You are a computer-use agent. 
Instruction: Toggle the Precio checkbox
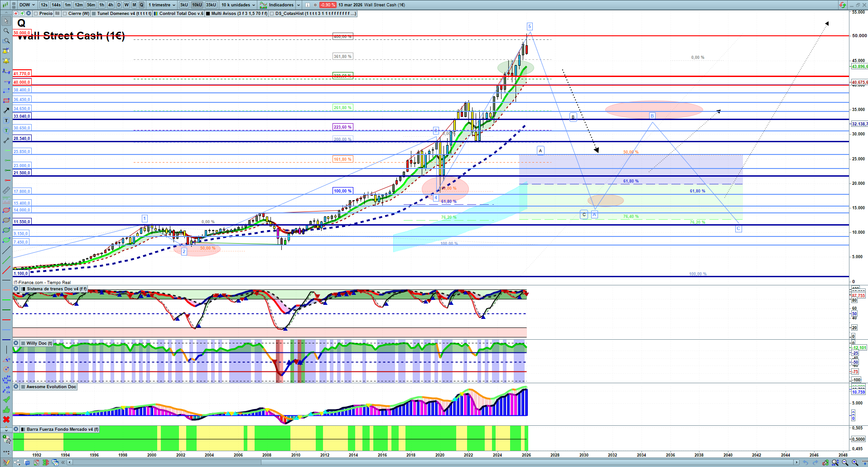pos(36,14)
